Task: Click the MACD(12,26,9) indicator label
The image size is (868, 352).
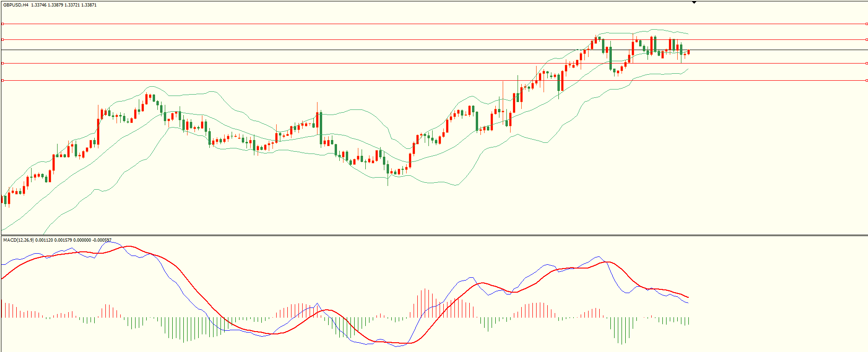Action: (18, 240)
